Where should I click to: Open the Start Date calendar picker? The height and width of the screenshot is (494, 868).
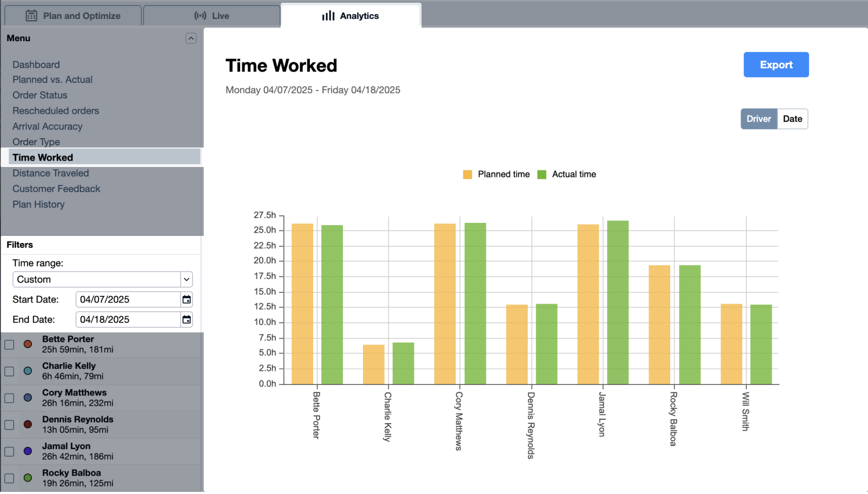pyautogui.click(x=186, y=299)
